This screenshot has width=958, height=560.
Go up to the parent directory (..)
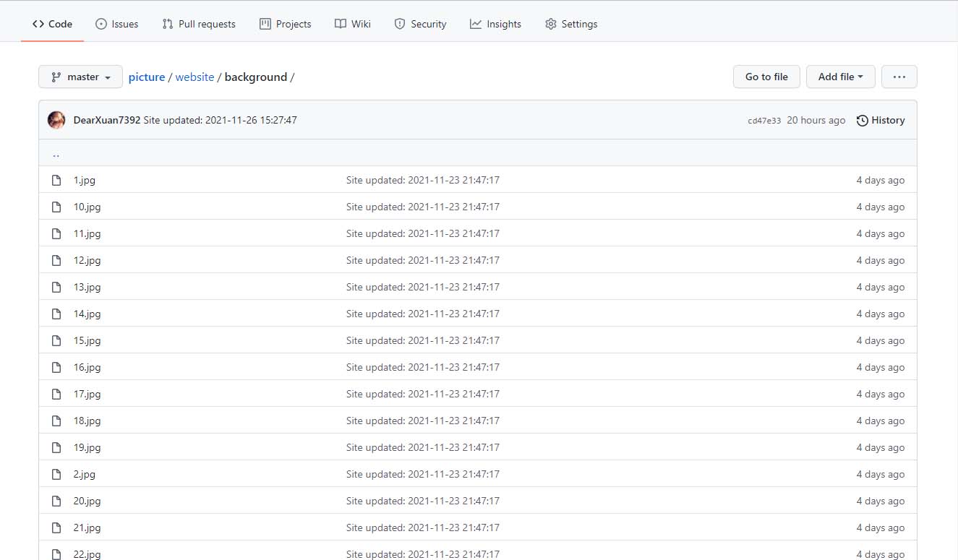(x=56, y=153)
